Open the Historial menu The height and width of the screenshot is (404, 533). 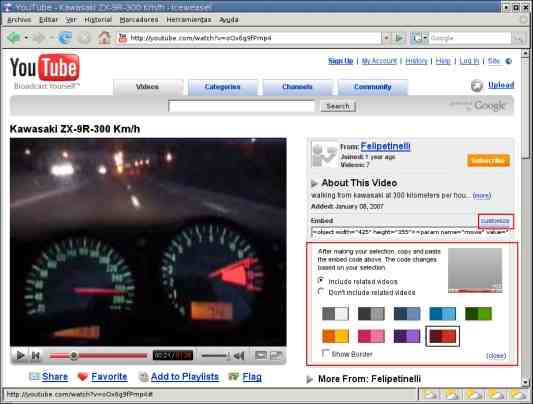pyautogui.click(x=98, y=20)
